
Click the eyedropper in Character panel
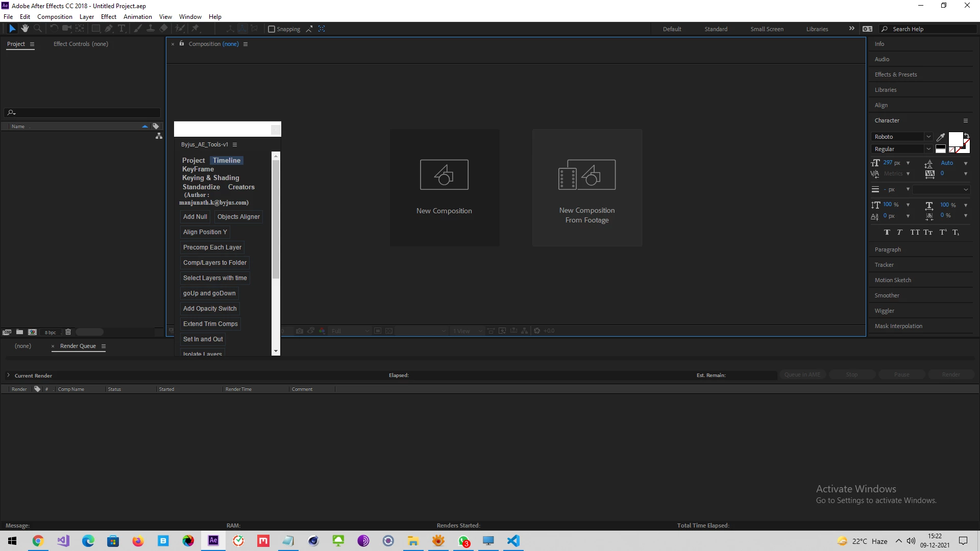tap(941, 137)
